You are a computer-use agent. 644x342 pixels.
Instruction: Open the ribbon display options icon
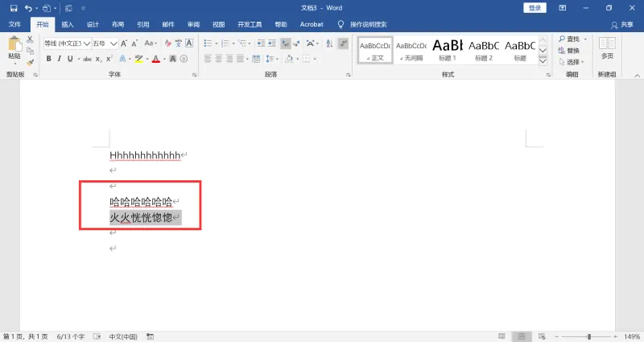pos(562,8)
